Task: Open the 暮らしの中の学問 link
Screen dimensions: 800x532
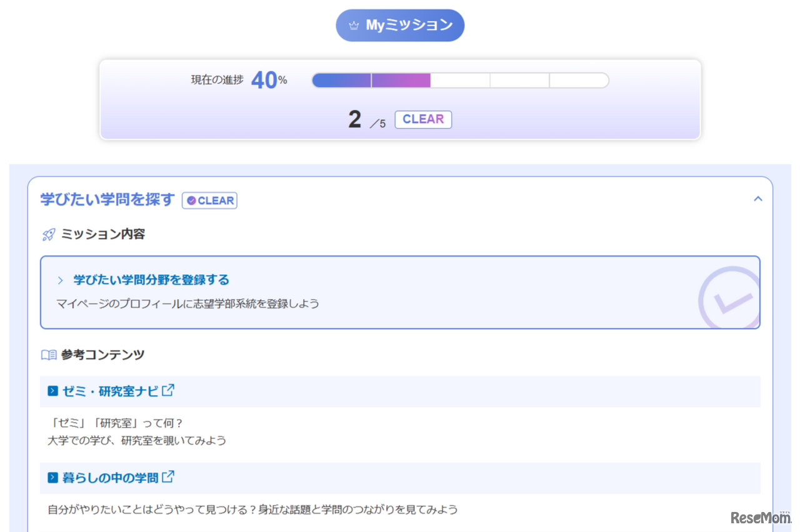Action: click(x=109, y=477)
